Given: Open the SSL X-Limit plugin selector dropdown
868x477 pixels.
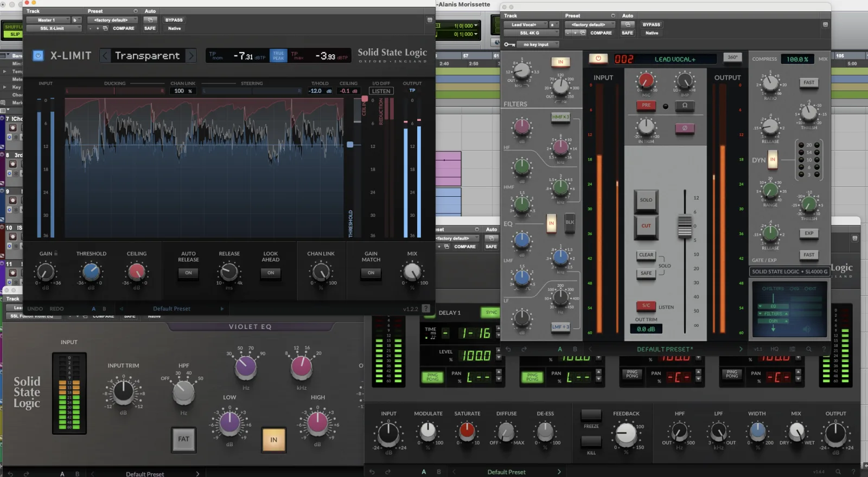Looking at the screenshot, I should point(54,28).
